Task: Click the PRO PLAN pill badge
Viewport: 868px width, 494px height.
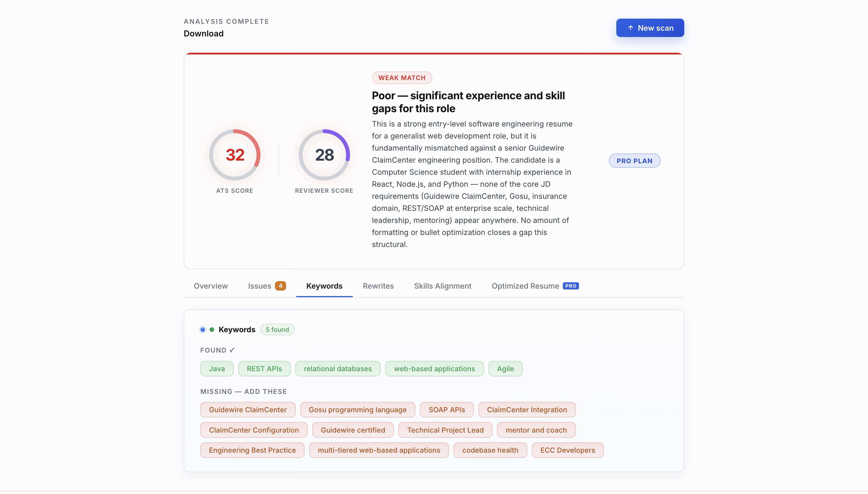Action: click(634, 160)
